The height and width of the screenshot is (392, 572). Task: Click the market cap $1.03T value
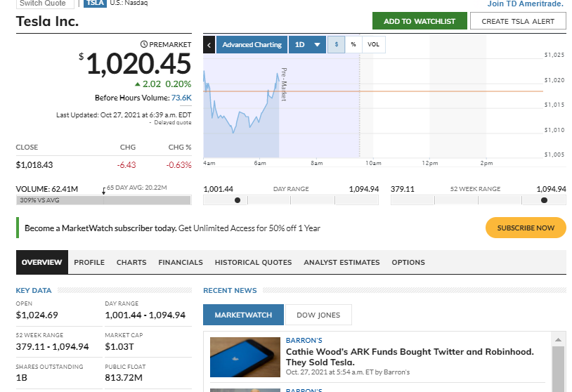(119, 346)
